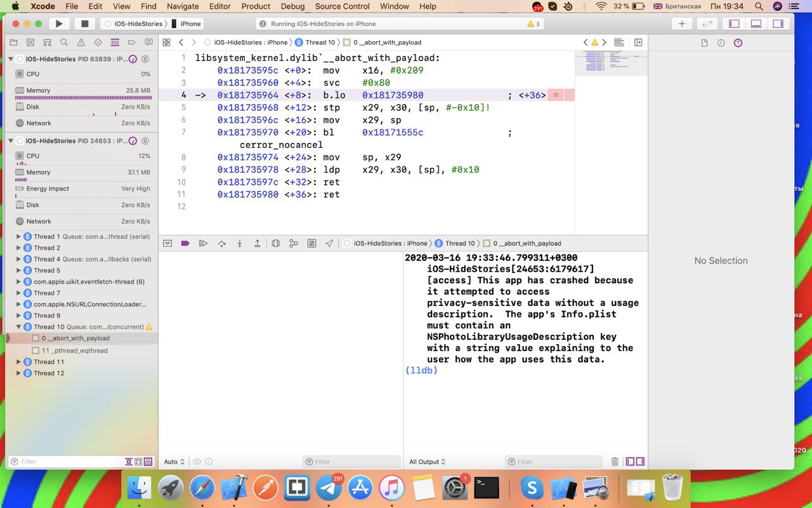Open the editor options lines menu
Image resolution: width=812 pixels, height=508 pixels.
click(619, 43)
